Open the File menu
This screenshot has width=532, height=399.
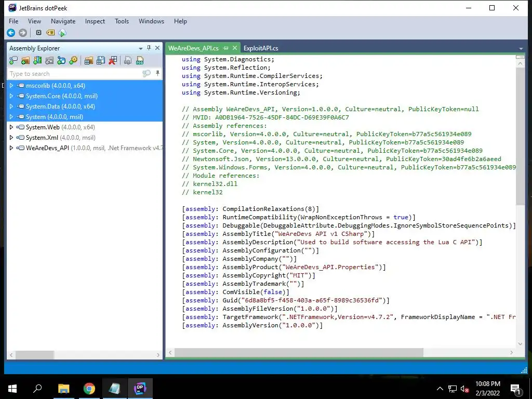(x=14, y=21)
